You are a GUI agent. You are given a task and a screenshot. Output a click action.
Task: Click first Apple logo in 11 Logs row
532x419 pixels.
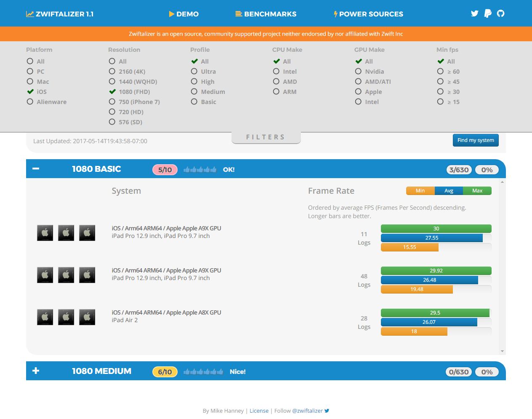[45, 233]
